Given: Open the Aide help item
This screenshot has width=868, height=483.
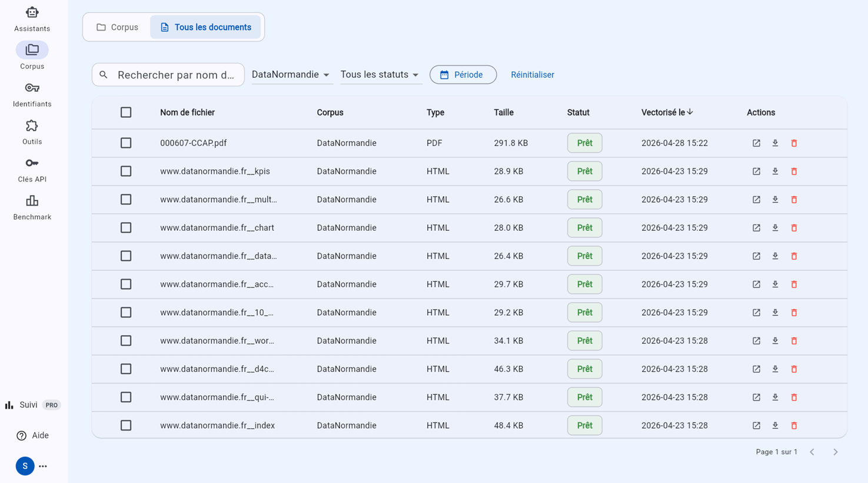Looking at the screenshot, I should tap(33, 435).
